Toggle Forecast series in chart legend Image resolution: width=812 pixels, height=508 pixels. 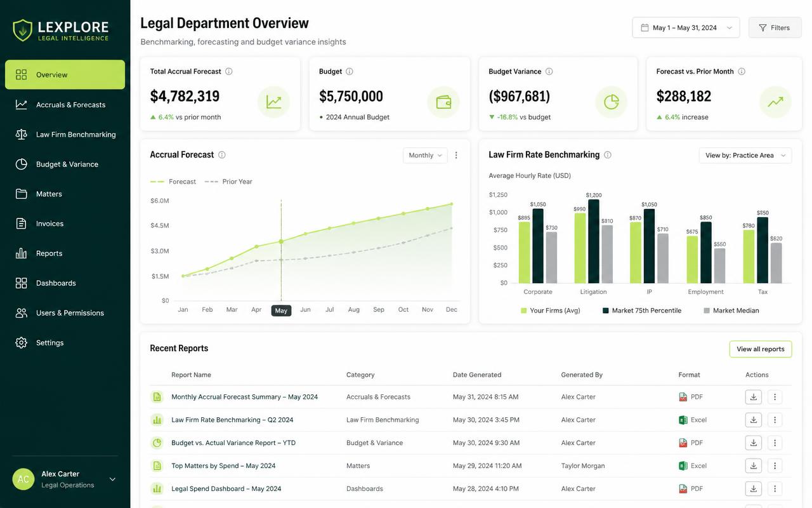[173, 182]
